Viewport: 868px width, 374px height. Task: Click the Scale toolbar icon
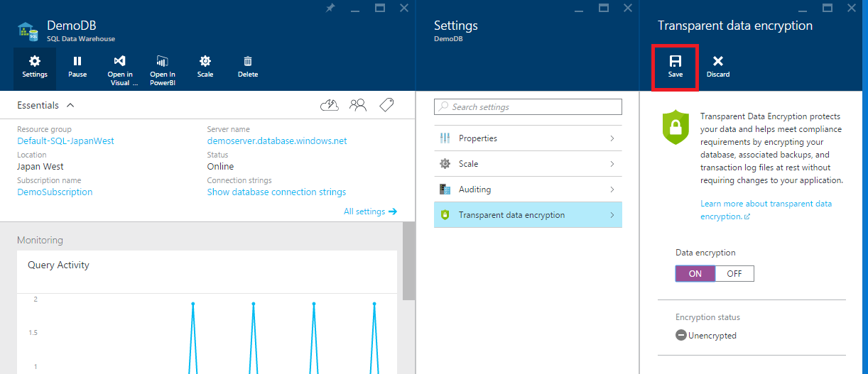point(205,67)
